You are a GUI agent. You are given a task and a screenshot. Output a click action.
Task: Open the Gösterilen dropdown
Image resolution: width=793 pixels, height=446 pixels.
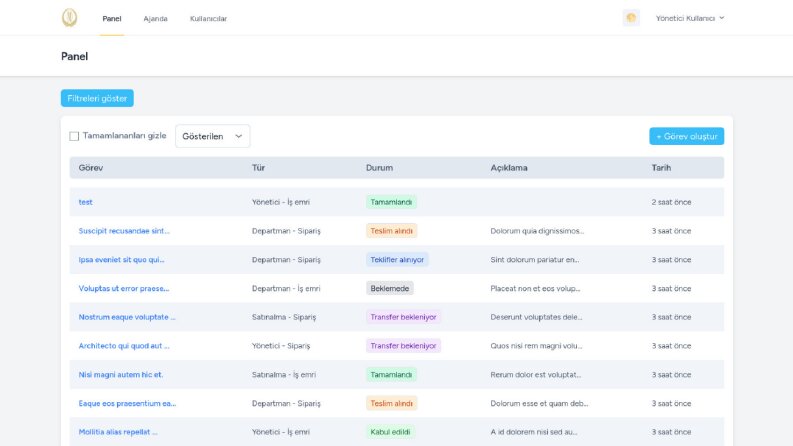pos(212,136)
